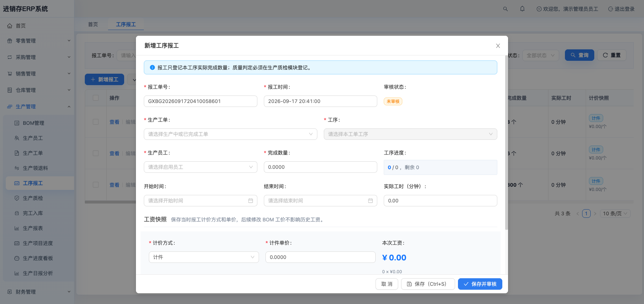The image size is (644, 304).
Task: Toggle the table header select-all checkbox
Action: point(96,98)
